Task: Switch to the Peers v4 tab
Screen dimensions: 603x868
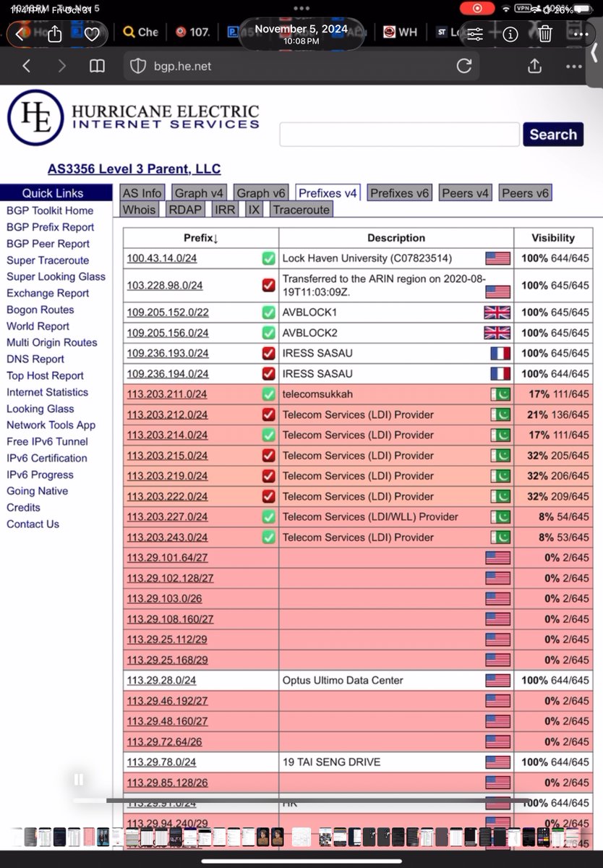Action: coord(466,193)
